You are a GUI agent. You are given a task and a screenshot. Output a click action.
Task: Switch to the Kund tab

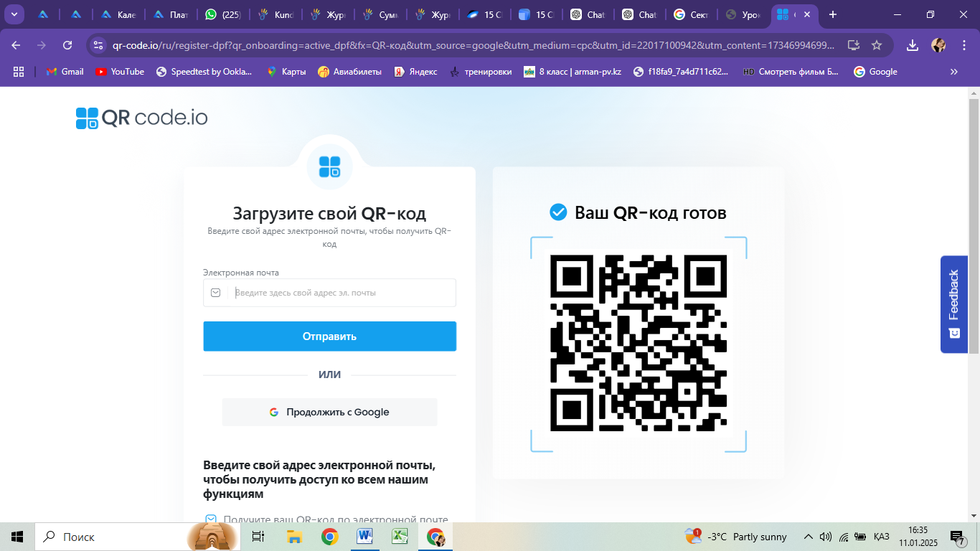(275, 14)
